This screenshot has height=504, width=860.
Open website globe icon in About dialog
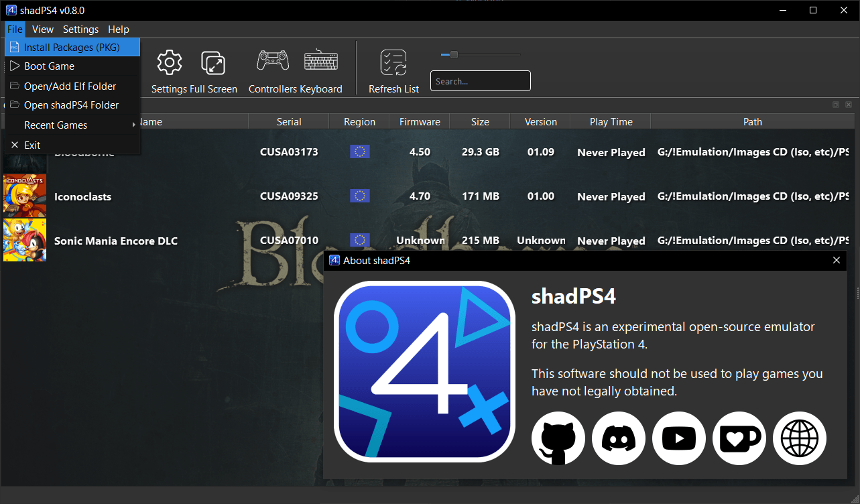pos(800,438)
